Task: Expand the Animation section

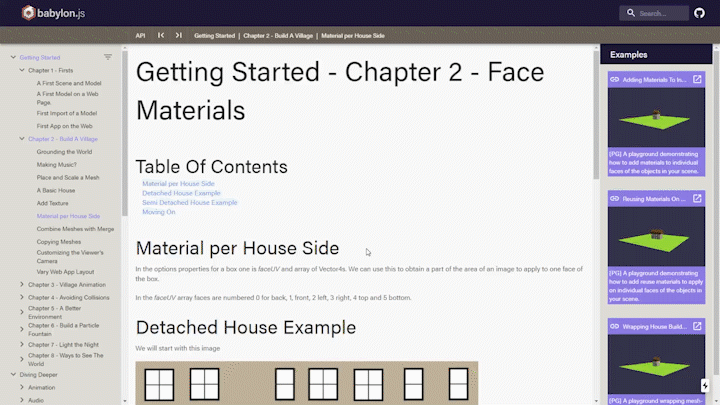Action: (x=22, y=388)
